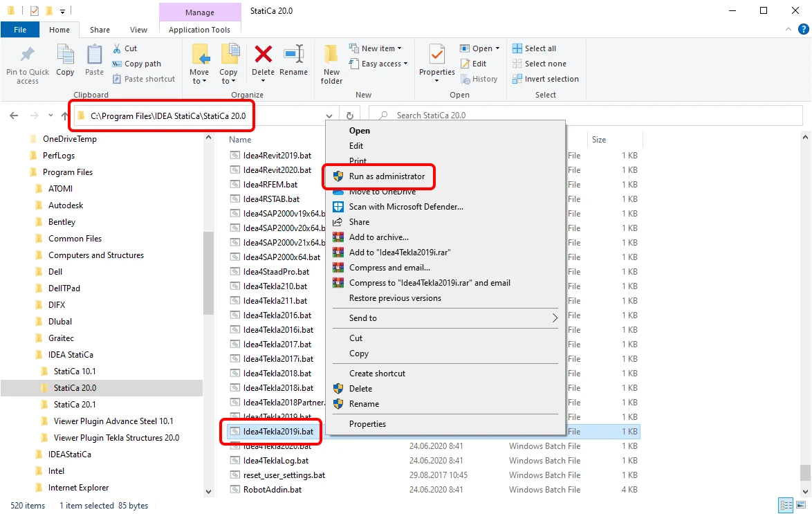Open the New item dropdown
The width and height of the screenshot is (812, 514).
376,48
